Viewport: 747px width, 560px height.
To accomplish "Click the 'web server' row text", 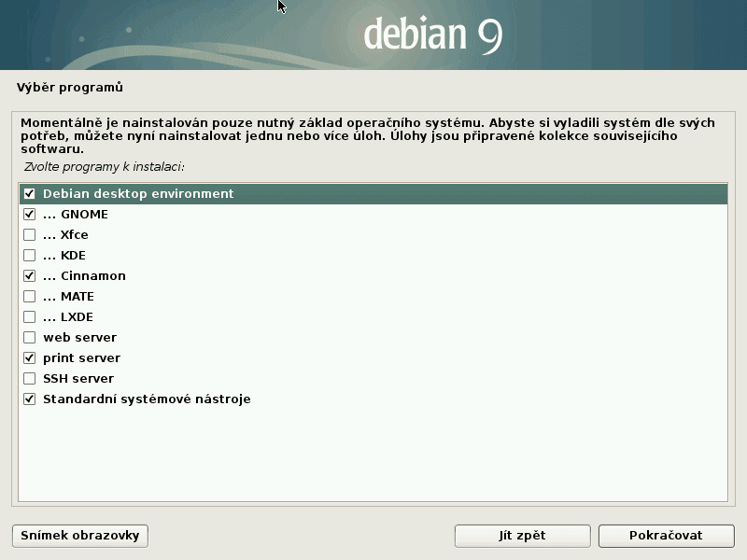I will click(79, 337).
